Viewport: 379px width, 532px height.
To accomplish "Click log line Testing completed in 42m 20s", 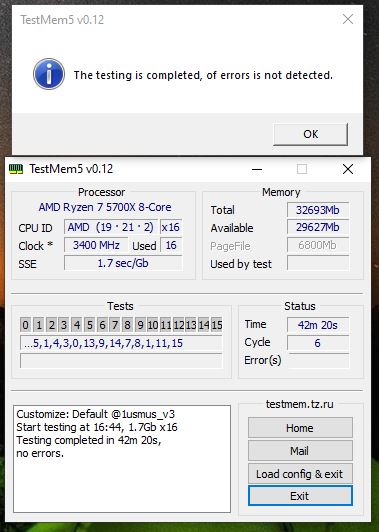I will (x=89, y=440).
